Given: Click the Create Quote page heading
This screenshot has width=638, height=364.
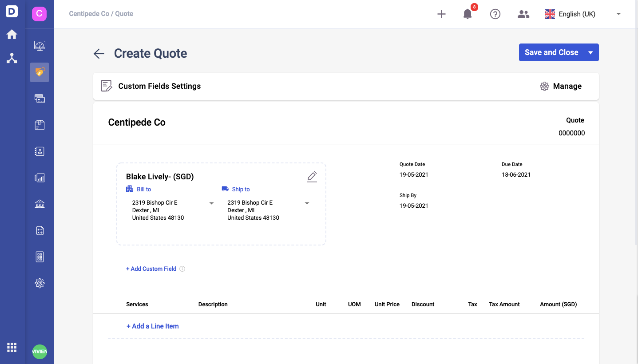Looking at the screenshot, I should tap(151, 53).
